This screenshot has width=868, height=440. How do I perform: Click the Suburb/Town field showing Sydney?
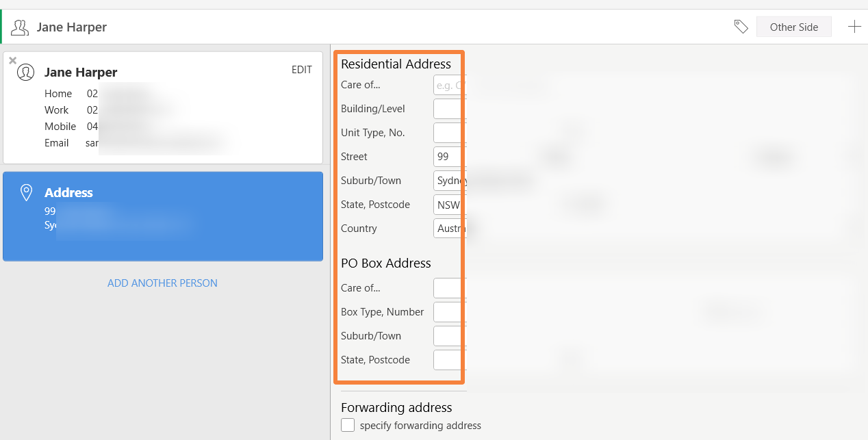tap(449, 181)
